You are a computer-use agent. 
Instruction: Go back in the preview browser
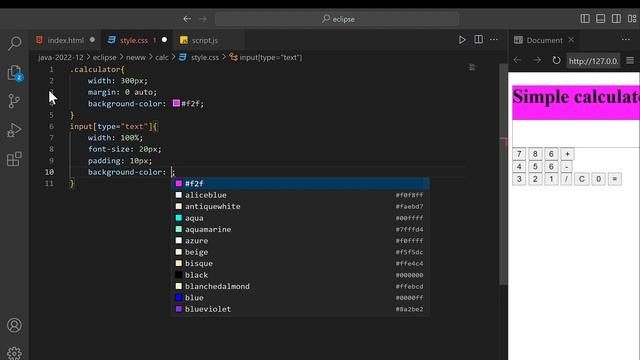click(518, 60)
